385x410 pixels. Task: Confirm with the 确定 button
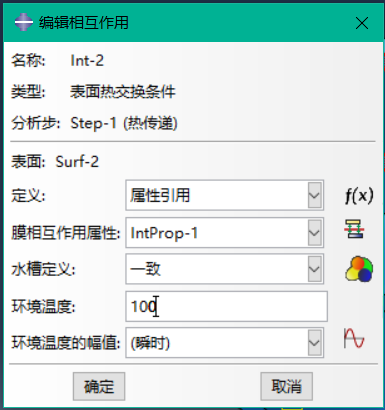(x=99, y=386)
